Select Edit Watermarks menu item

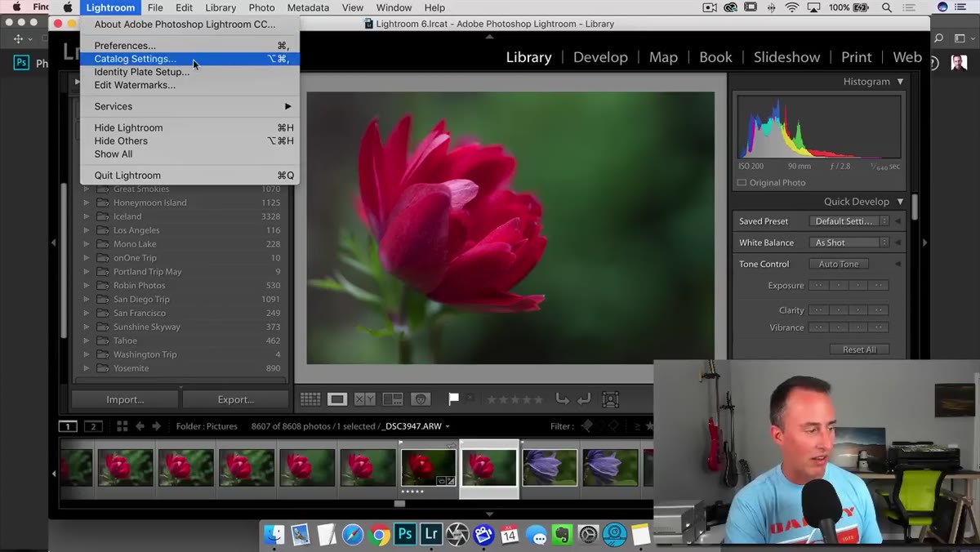point(189,85)
